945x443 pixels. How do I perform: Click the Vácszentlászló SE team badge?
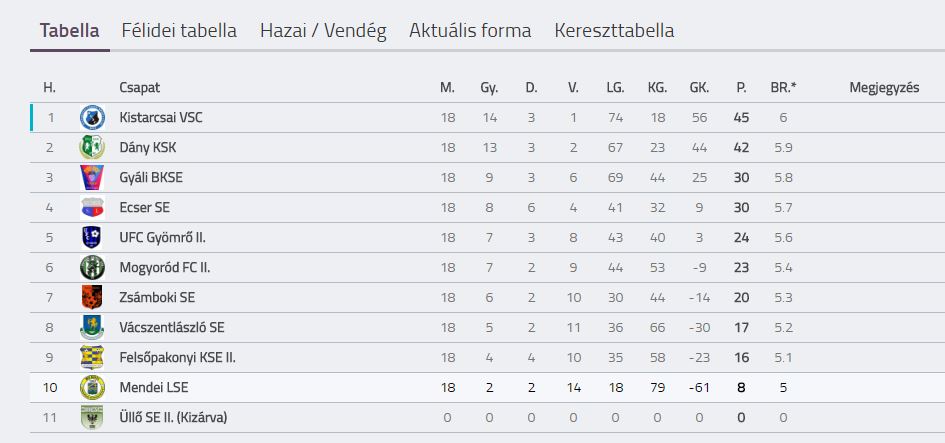click(92, 328)
